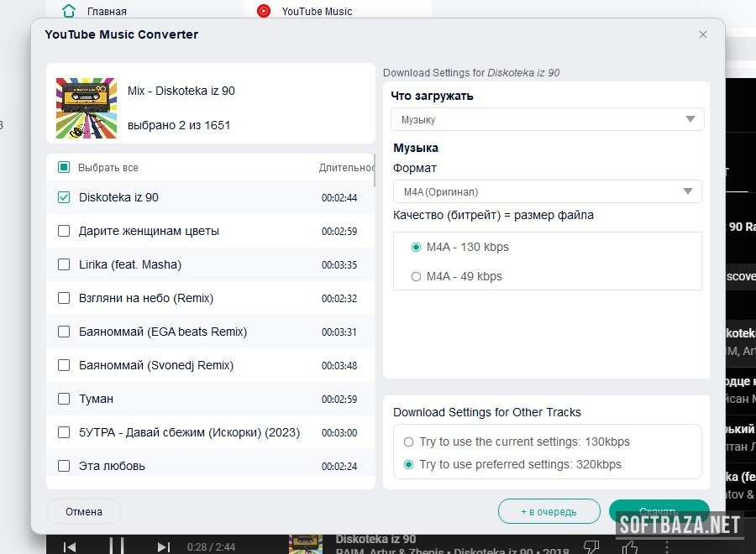
Task: Select the M4A - 49 kbps quality option
Action: point(416,276)
